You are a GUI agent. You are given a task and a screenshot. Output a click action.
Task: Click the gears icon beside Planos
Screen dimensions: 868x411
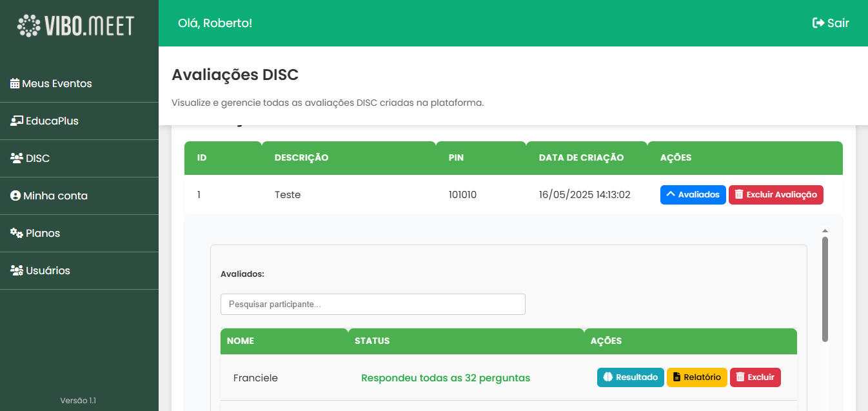[x=16, y=232]
